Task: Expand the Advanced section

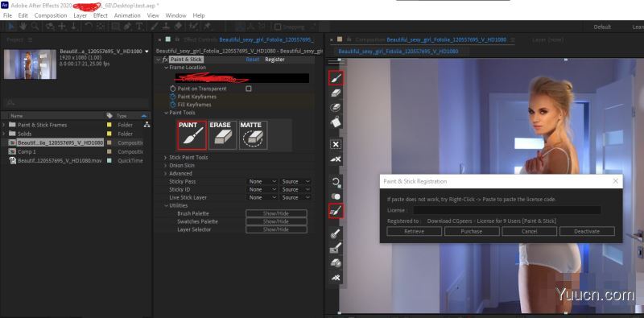Action: [166, 173]
